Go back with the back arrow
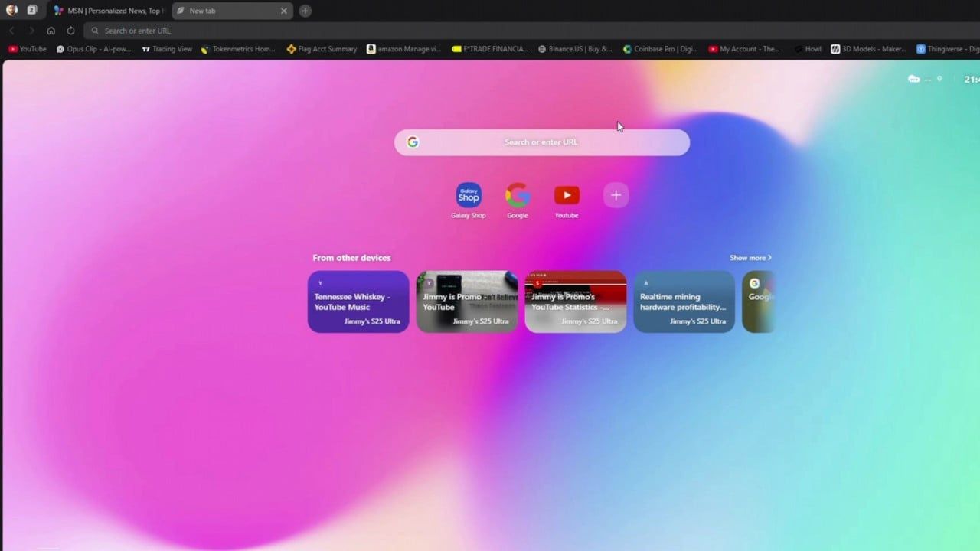Screen dimensions: 980x551 (x=11, y=31)
